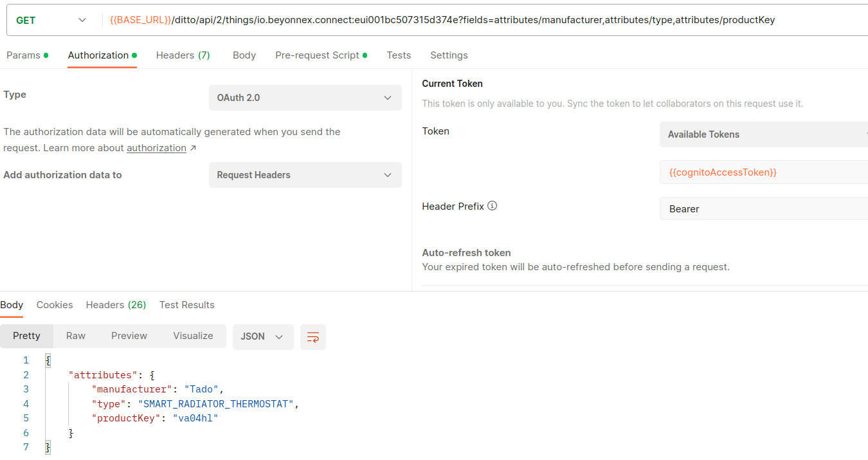Viewport: 868px width, 460px height.
Task: Click the green dot on Authorization tab
Action: point(133,55)
